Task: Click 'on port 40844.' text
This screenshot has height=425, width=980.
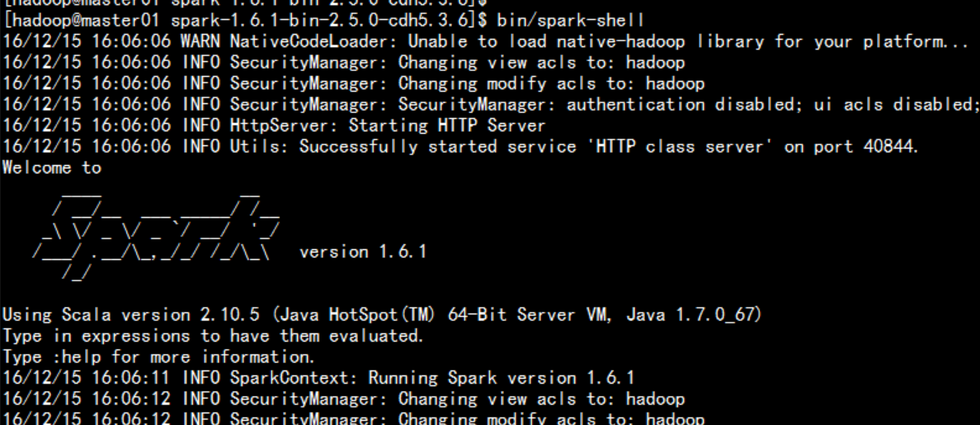Action: 851,146
